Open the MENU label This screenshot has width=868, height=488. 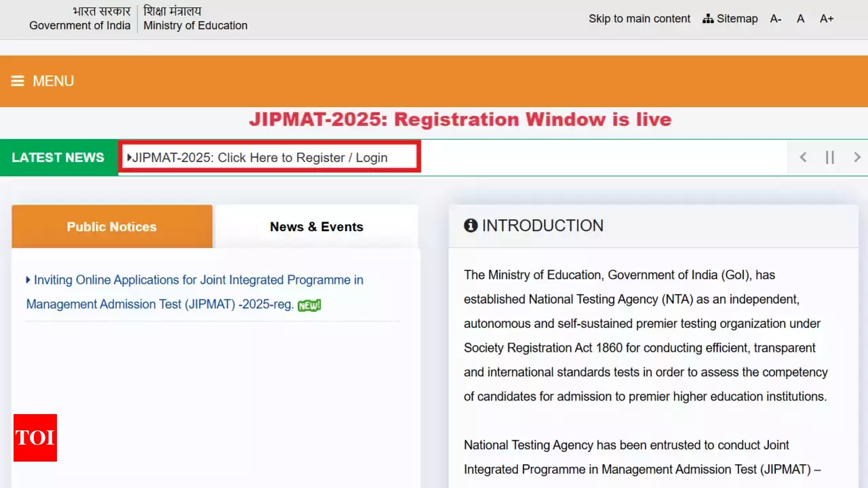click(x=53, y=81)
